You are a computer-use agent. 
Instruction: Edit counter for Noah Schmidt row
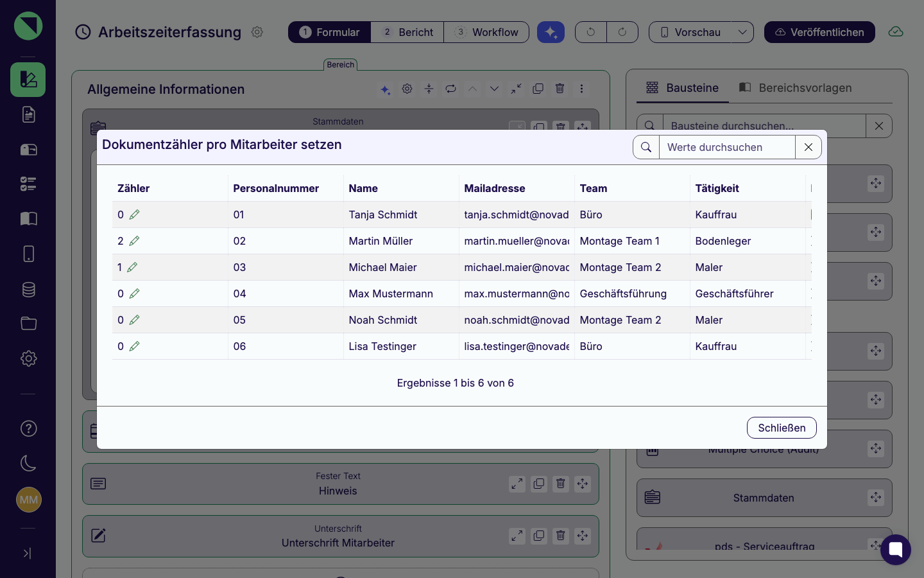click(134, 320)
